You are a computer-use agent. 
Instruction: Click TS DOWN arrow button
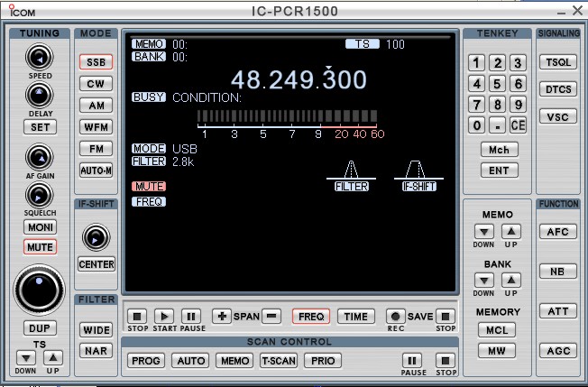click(26, 358)
